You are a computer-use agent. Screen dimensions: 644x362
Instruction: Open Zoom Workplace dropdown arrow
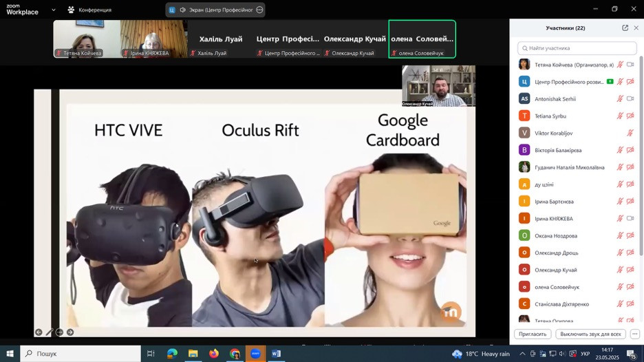pyautogui.click(x=54, y=10)
